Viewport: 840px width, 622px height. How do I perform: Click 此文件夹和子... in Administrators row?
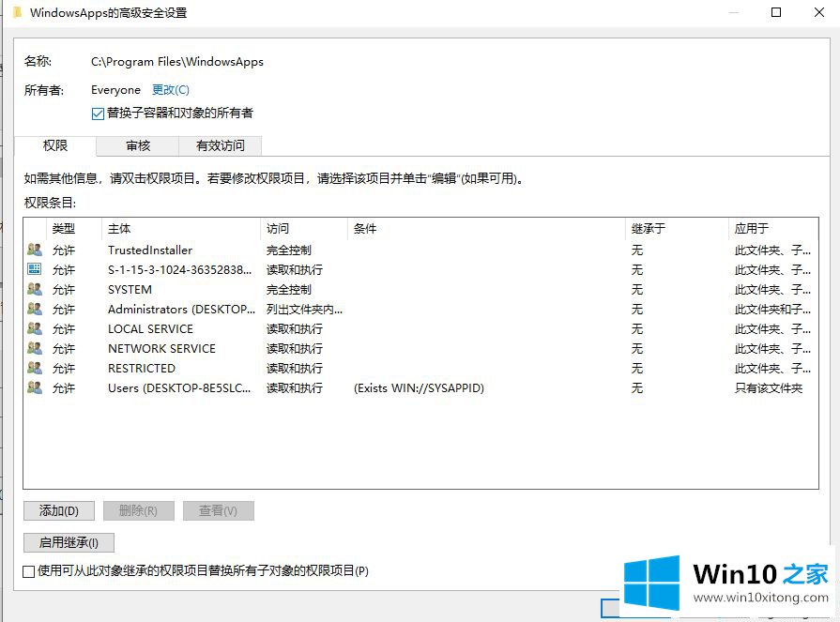pos(772,310)
